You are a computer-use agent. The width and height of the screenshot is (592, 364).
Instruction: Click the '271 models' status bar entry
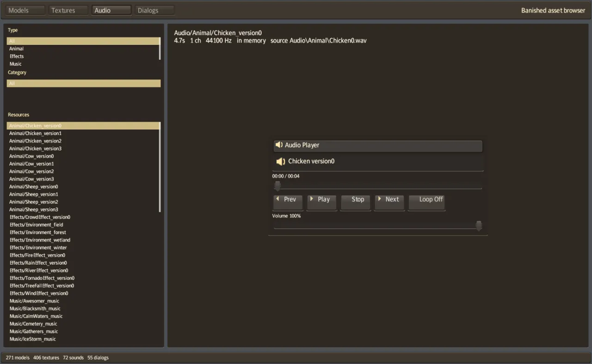point(18,358)
